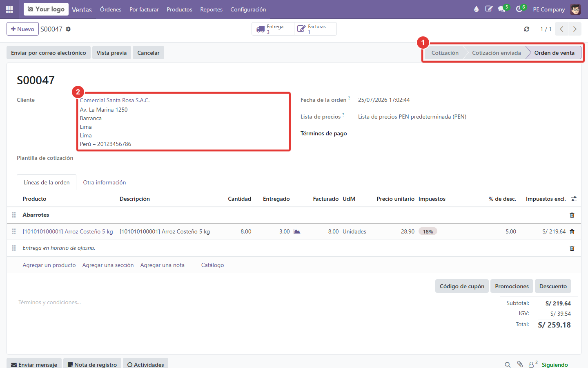Screen dimensions: 588x368
Task: Open the Comercial Santa Rosa S.A.C. customer link
Action: (115, 100)
